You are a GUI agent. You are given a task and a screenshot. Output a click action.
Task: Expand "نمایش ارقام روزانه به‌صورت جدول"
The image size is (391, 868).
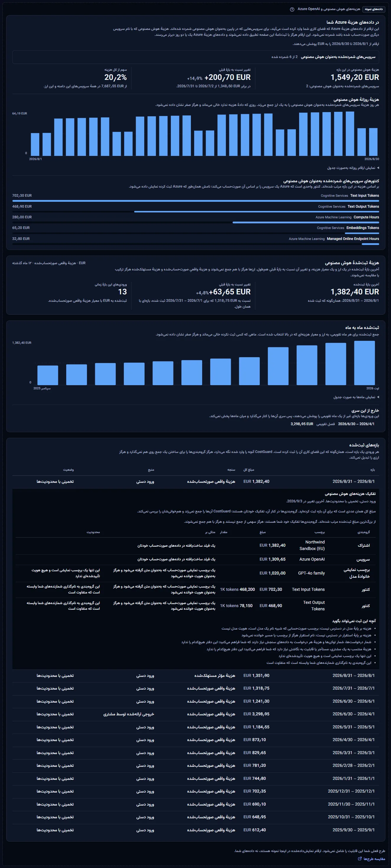(353, 168)
